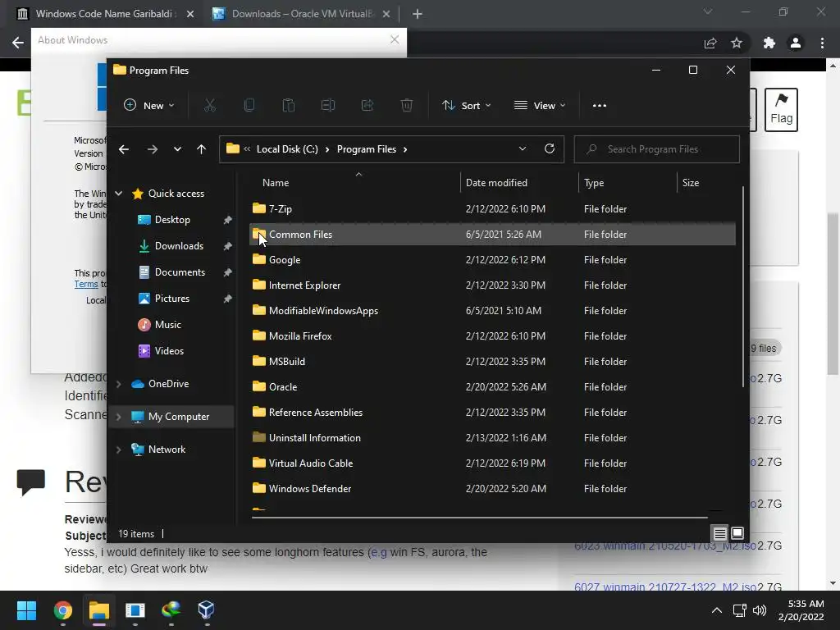
Task: Select the Mozilla Firefox folder
Action: pyautogui.click(x=492, y=336)
